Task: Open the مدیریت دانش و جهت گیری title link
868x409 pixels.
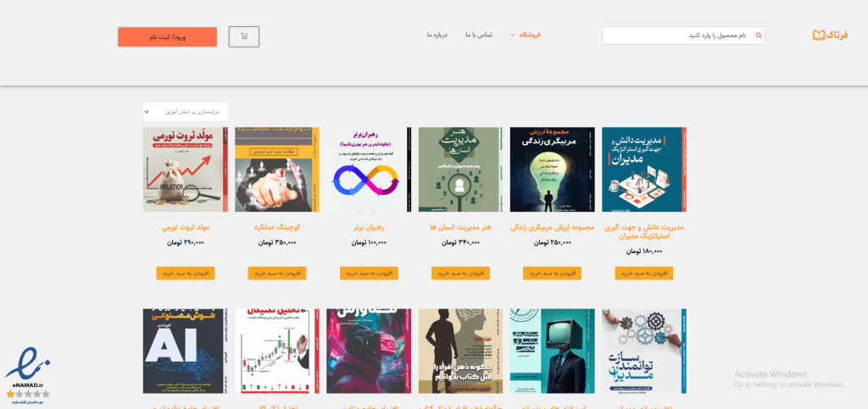Action: (x=644, y=231)
